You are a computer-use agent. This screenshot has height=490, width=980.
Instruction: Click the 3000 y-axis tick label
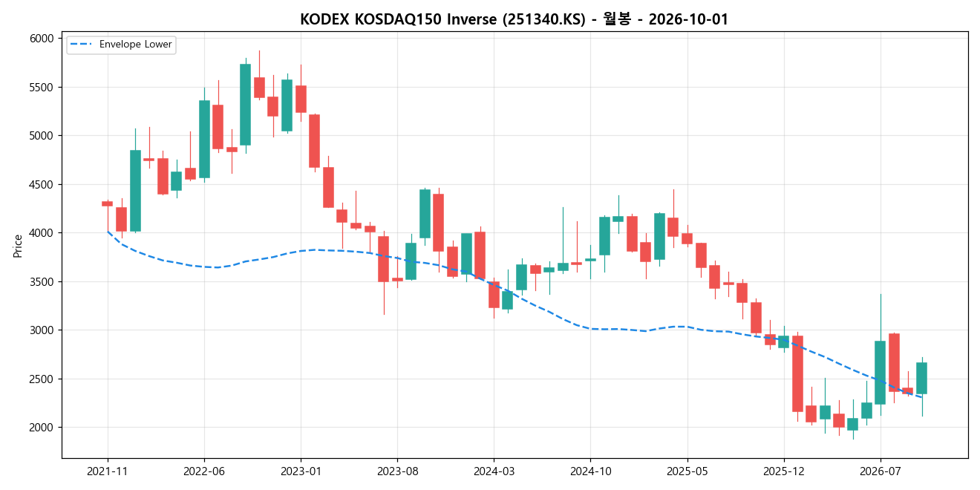pyautogui.click(x=42, y=330)
